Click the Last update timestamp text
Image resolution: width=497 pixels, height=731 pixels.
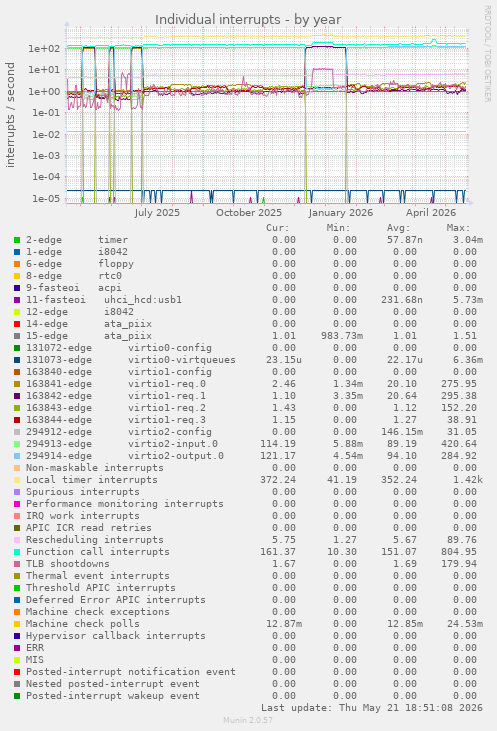[x=372, y=708]
